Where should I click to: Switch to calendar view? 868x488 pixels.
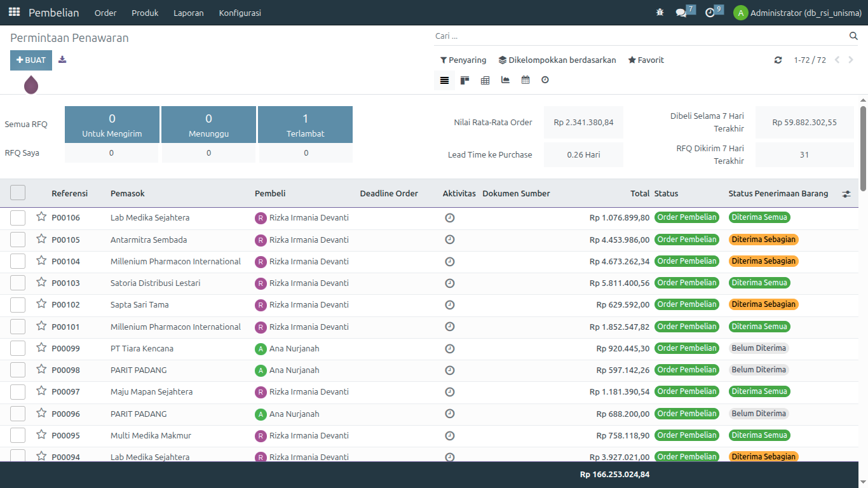click(526, 80)
